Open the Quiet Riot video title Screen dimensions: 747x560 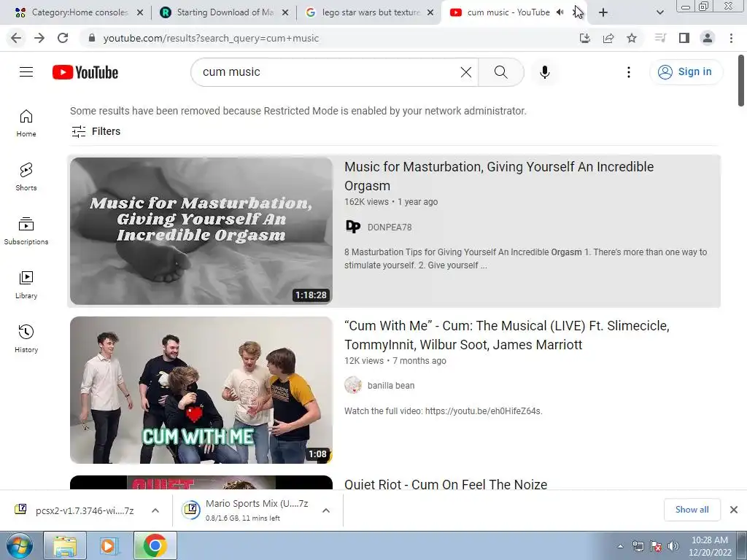[446, 484]
